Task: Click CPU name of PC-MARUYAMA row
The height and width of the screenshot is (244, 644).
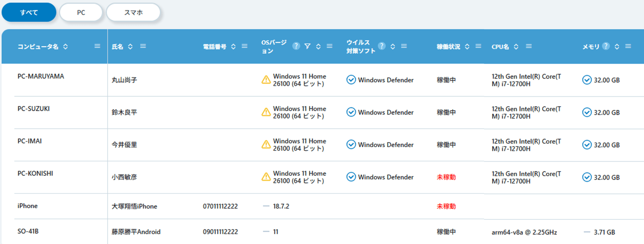Action: click(x=526, y=80)
